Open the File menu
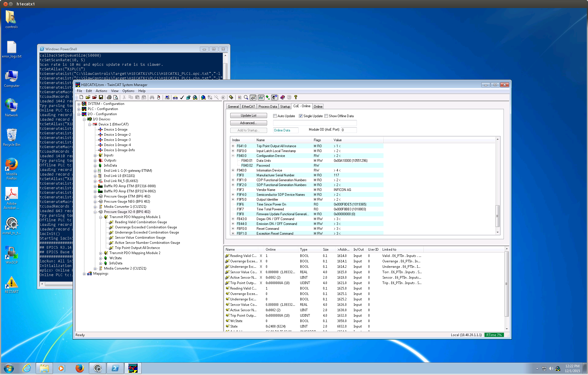 point(80,91)
